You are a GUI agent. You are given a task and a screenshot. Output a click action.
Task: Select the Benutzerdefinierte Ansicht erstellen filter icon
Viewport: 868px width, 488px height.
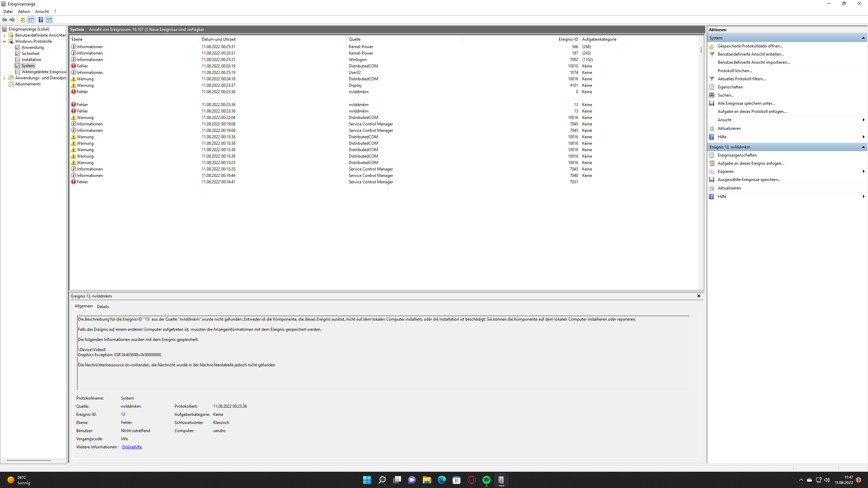711,54
